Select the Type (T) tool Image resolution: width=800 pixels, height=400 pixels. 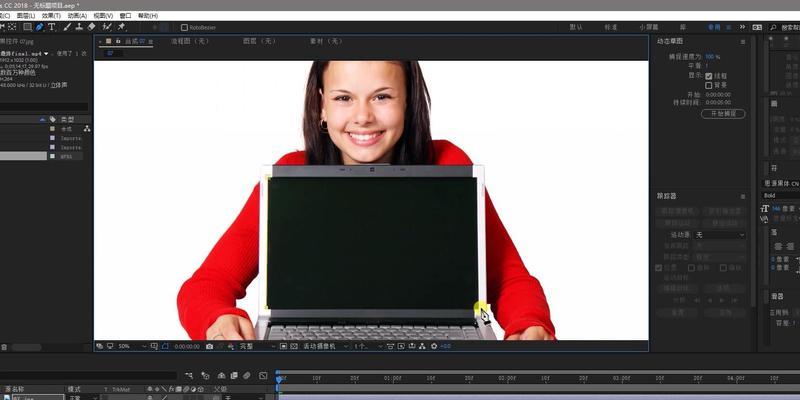coord(52,27)
